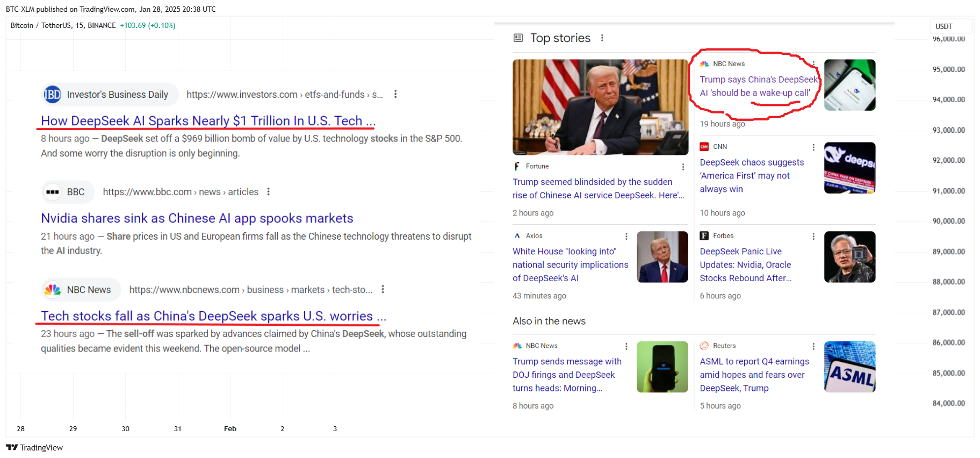Click NBC News logo on wake-up call story

coord(704,64)
